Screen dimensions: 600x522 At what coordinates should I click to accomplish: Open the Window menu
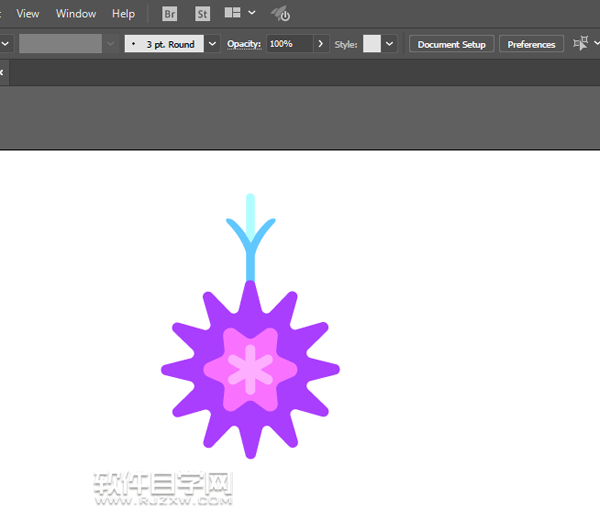(76, 14)
